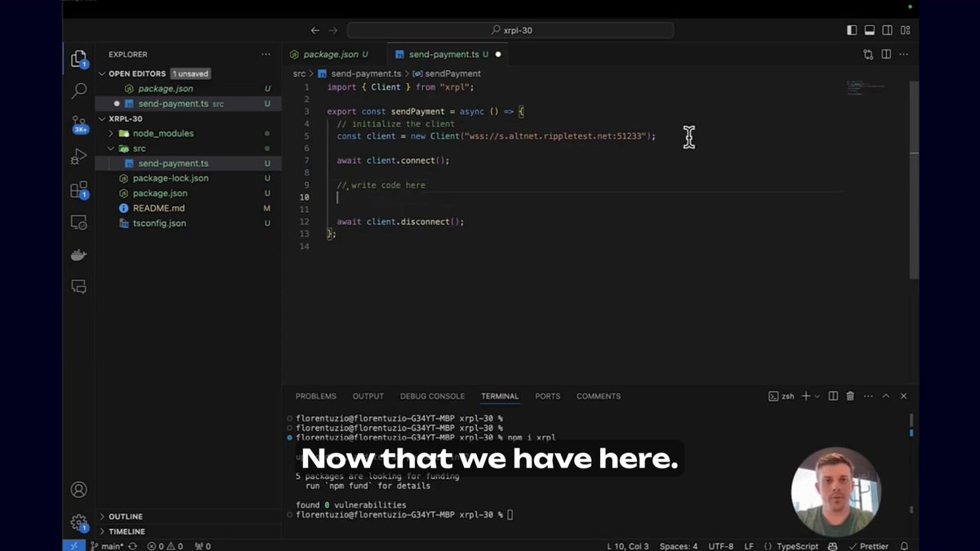Open the Debug Console panel tab
The image size is (980, 551).
click(x=432, y=396)
